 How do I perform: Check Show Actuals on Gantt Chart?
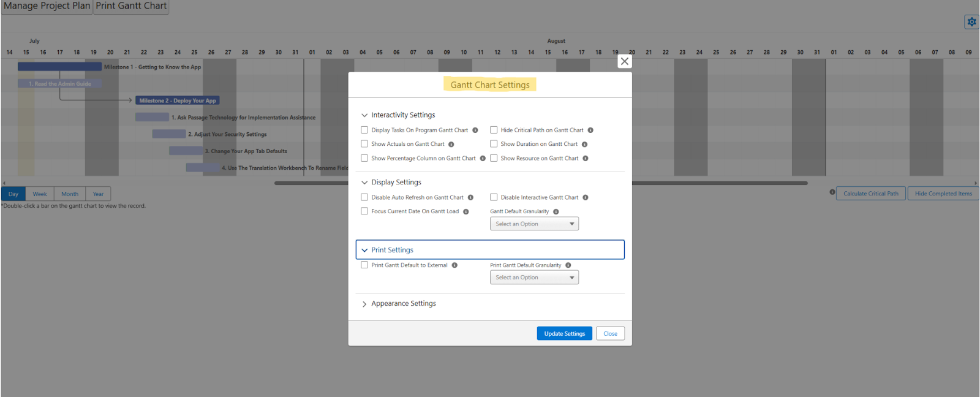364,144
